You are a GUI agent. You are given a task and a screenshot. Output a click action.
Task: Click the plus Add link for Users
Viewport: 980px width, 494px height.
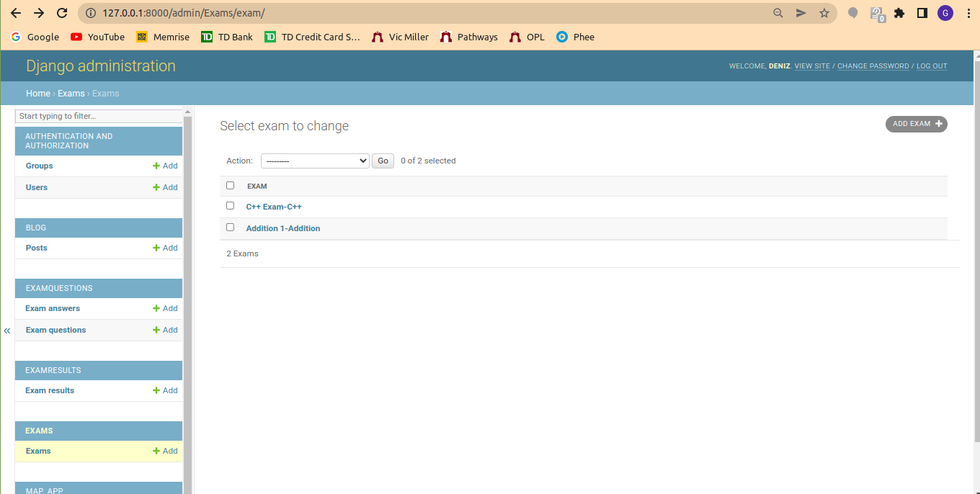165,187
